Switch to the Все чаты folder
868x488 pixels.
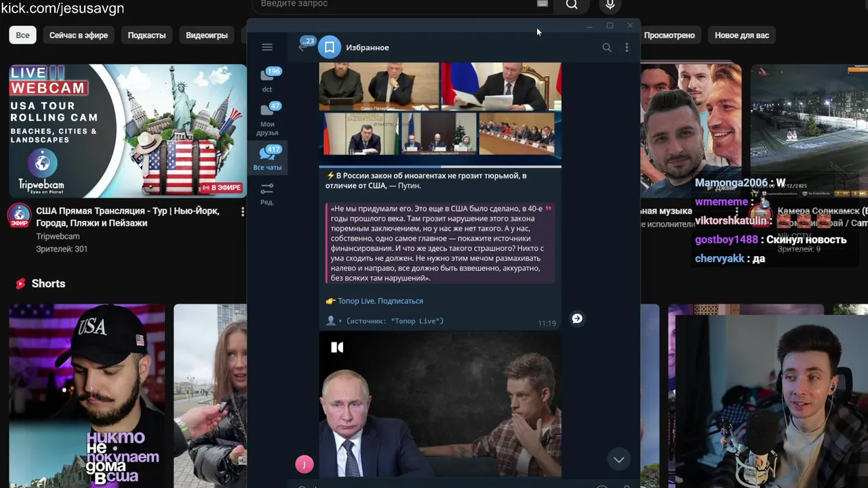[267, 158]
